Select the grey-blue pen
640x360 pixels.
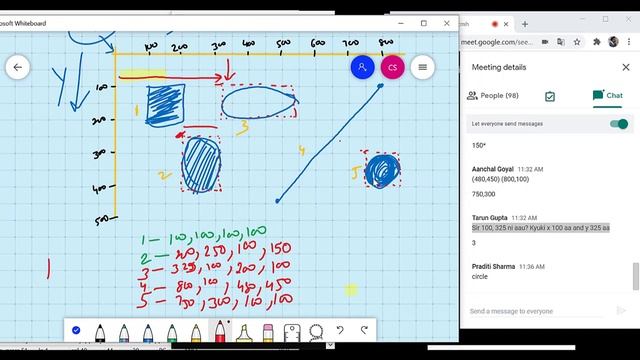pos(124,332)
